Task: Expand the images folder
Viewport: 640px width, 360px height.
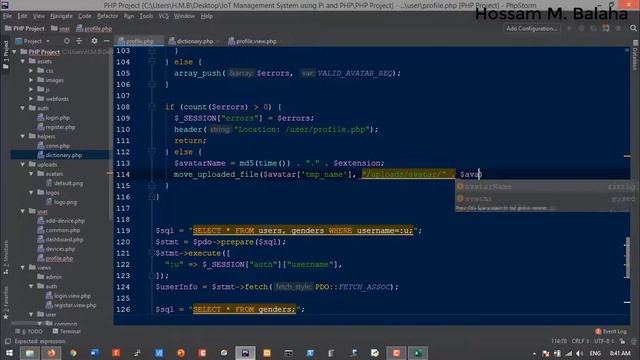Action: pos(31,80)
